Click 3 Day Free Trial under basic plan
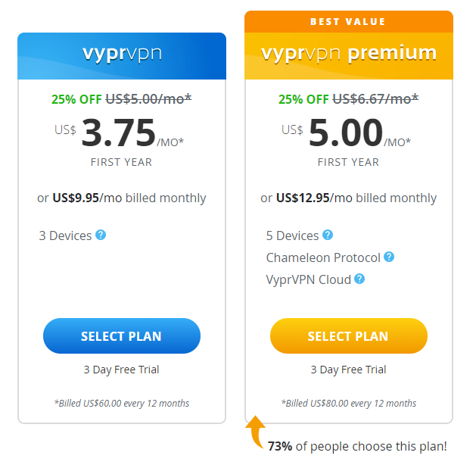The image size is (476, 468). click(121, 370)
